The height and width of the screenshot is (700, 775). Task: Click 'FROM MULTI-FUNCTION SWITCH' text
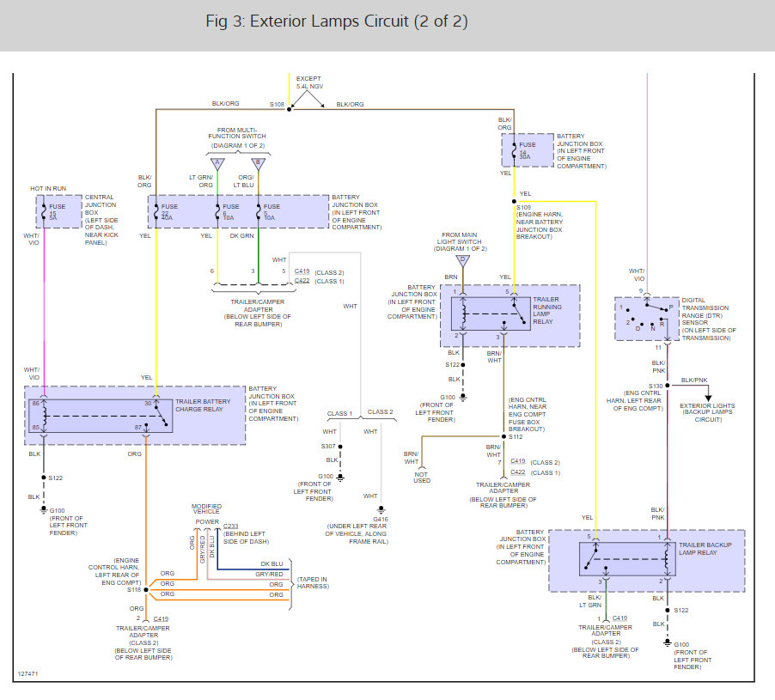(x=237, y=133)
